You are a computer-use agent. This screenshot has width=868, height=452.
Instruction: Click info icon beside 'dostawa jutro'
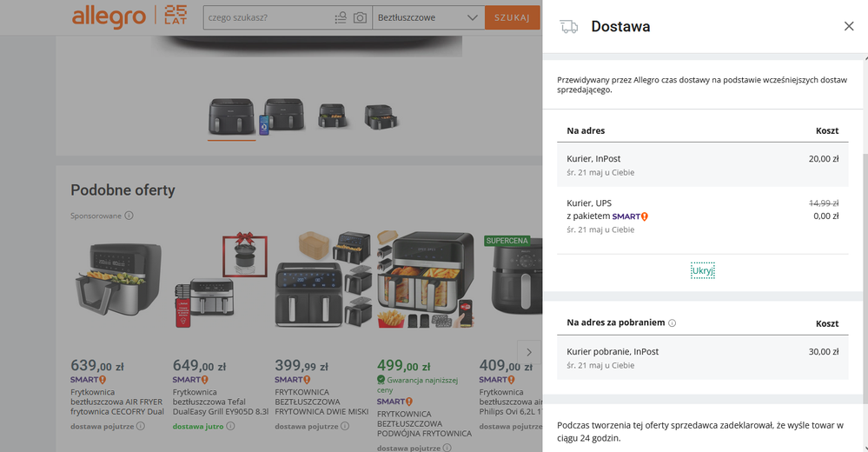coord(230,426)
